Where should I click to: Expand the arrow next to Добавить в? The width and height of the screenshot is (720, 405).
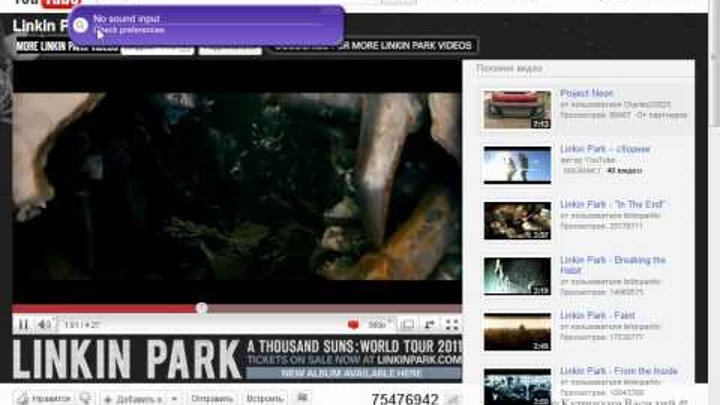[173, 398]
